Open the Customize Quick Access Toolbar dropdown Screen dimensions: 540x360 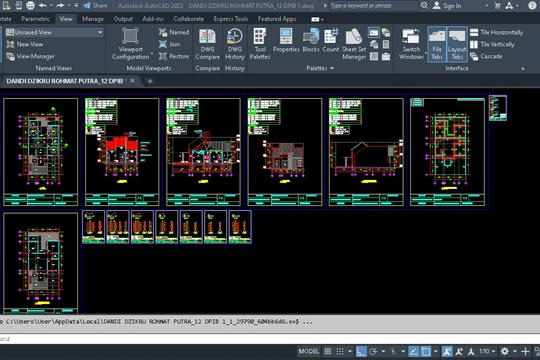click(76, 6)
